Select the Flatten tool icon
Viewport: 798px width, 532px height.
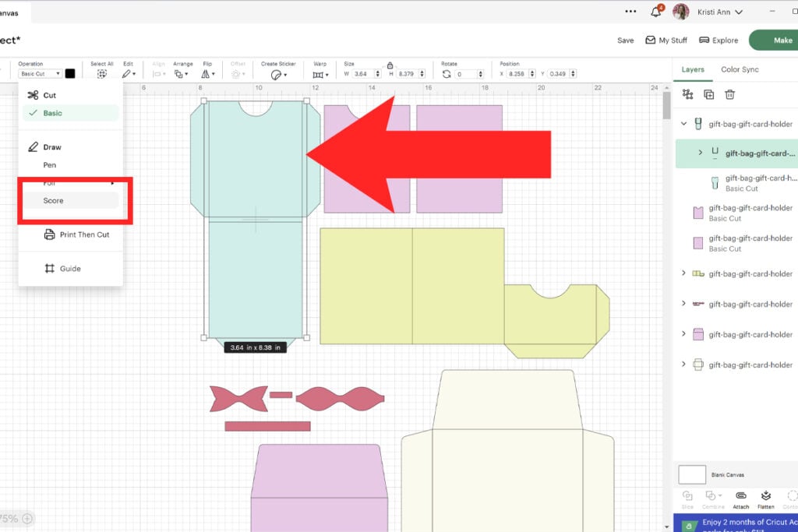(766, 496)
